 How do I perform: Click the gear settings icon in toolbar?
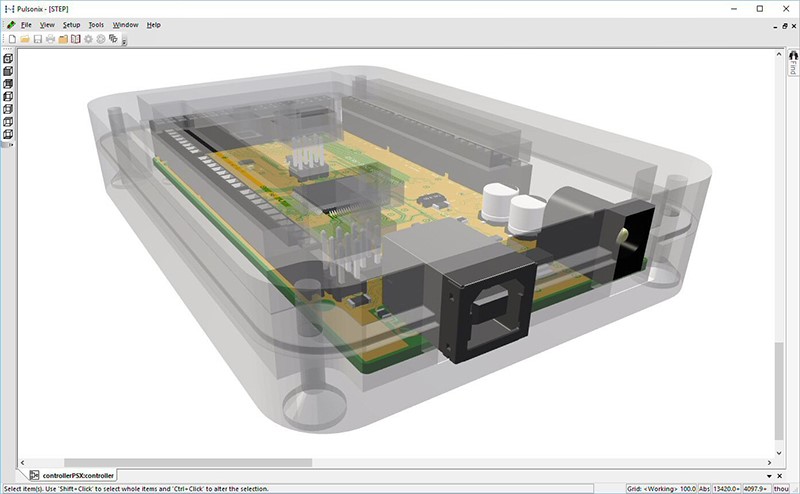tap(88, 39)
